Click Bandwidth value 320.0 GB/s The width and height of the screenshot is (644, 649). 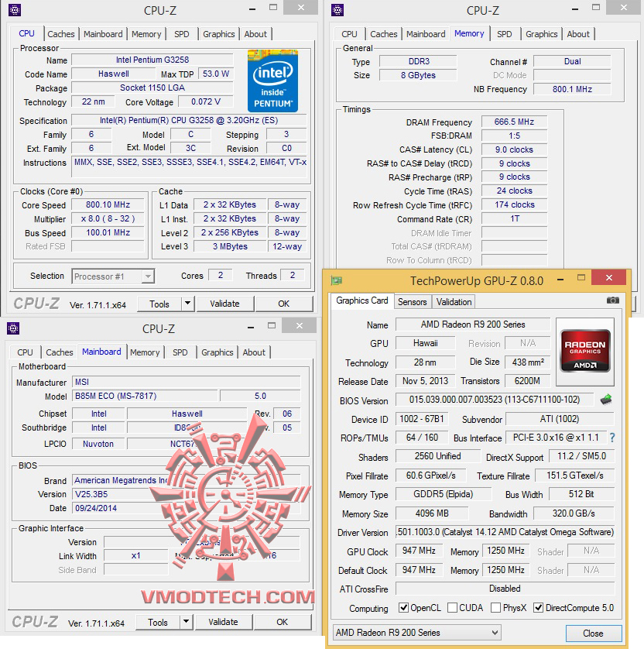pyautogui.click(x=574, y=513)
